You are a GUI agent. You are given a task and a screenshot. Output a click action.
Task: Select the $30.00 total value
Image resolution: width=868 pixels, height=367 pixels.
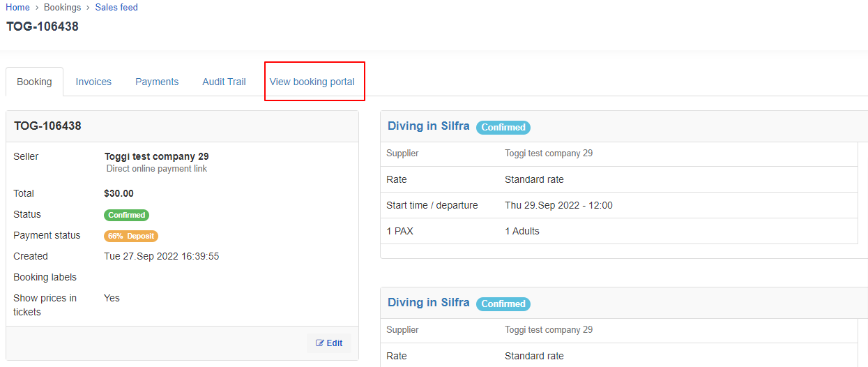[119, 193]
